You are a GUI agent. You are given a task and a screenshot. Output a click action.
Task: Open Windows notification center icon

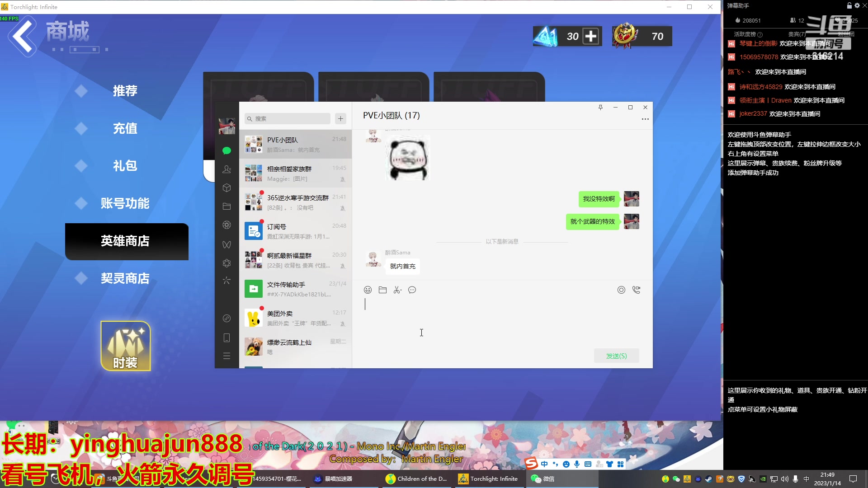[x=853, y=479]
